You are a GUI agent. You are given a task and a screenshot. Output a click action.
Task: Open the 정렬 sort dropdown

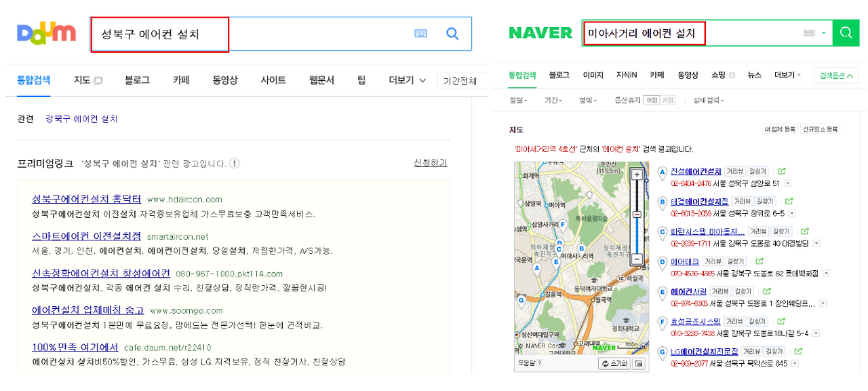[x=518, y=100]
